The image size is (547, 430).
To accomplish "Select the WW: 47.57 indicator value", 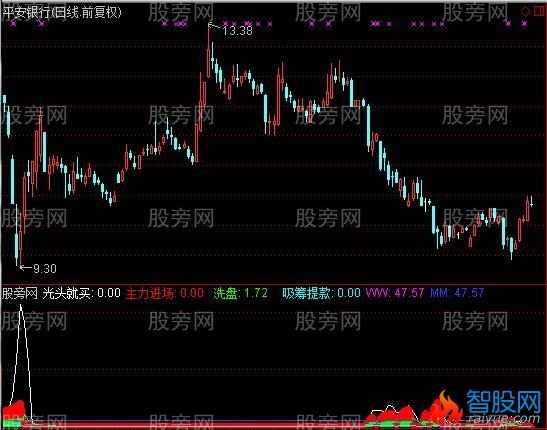I will 395,293.
